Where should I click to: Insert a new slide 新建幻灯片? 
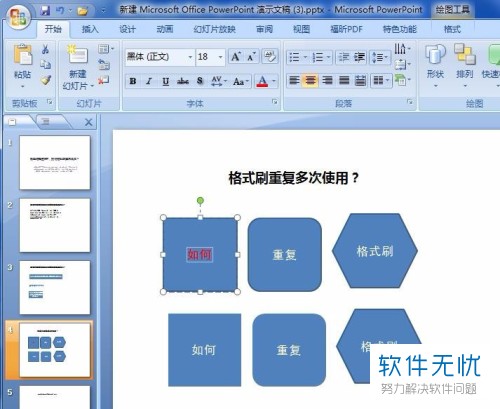[78, 67]
